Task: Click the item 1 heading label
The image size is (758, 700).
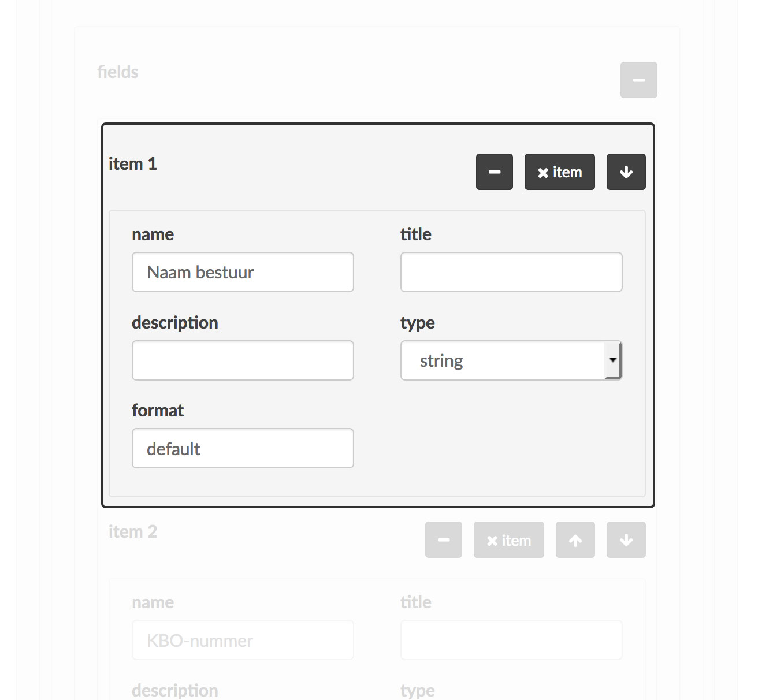Action: (x=133, y=164)
